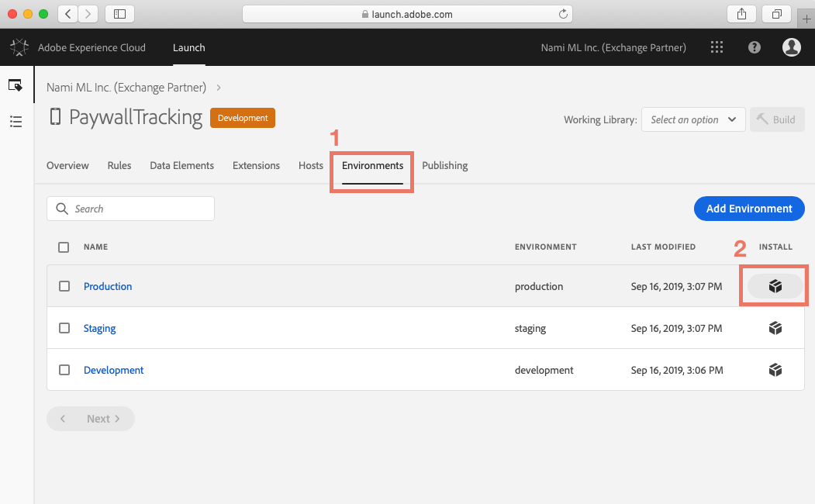Switch to the Overview tab
This screenshot has width=815, height=504.
click(67, 165)
